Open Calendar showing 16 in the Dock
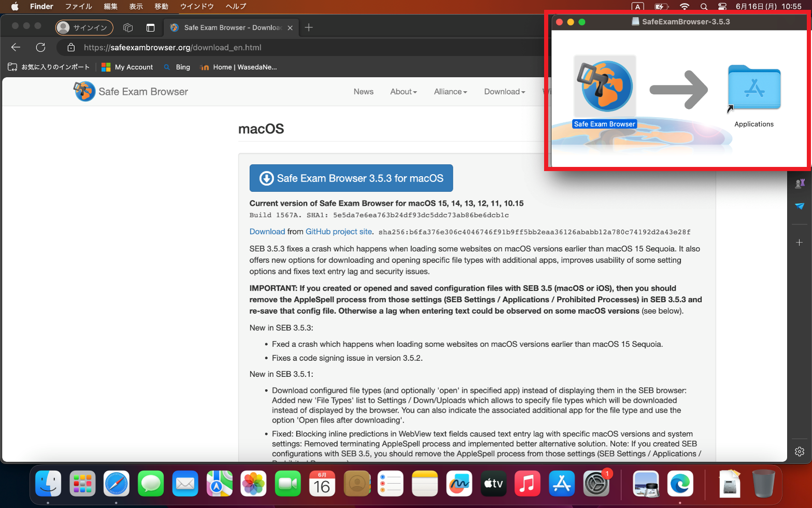 pyautogui.click(x=322, y=484)
